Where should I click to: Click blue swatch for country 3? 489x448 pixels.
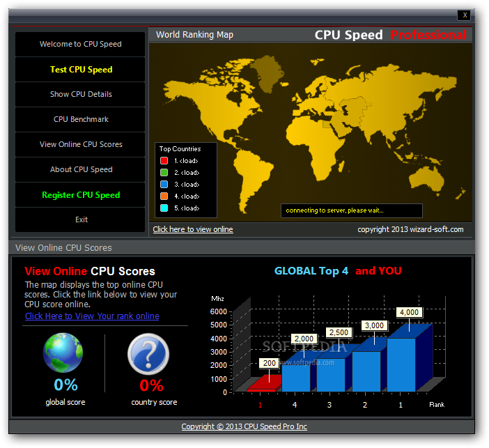pos(164,185)
